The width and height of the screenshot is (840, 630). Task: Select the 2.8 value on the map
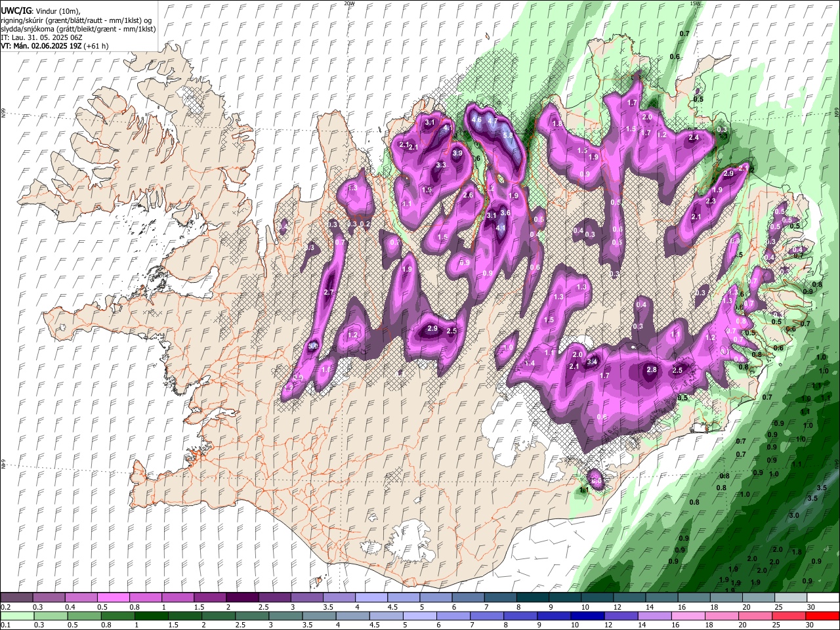(652, 370)
